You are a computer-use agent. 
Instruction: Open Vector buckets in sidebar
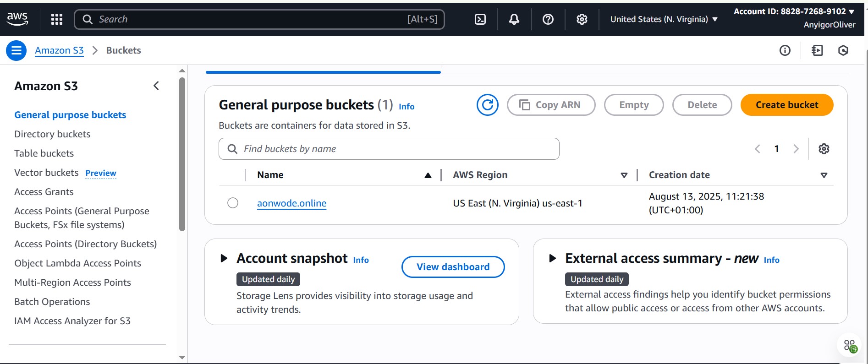[46, 173]
